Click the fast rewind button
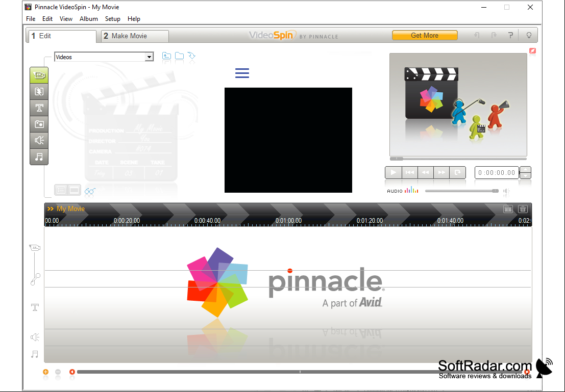Screen dimensions: 565x392 [426, 172]
